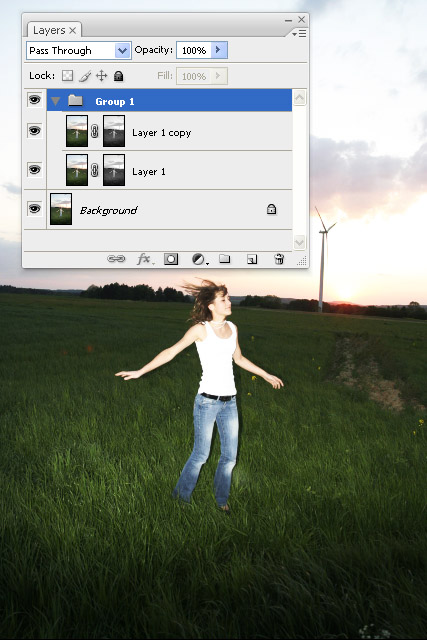Screen dimensions: 427x640
Task: Delete layer with the trash icon
Action: pyautogui.click(x=279, y=259)
